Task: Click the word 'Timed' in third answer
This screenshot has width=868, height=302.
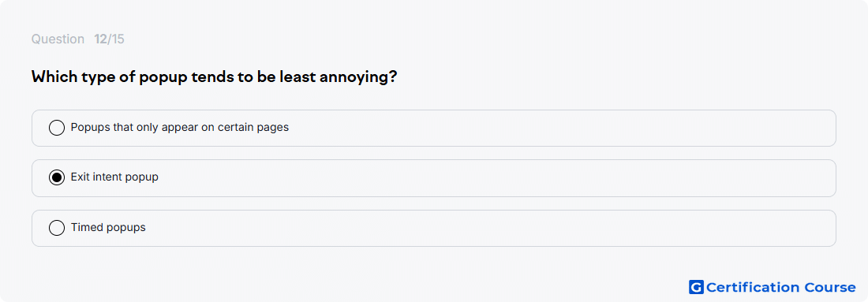Action: (84, 227)
